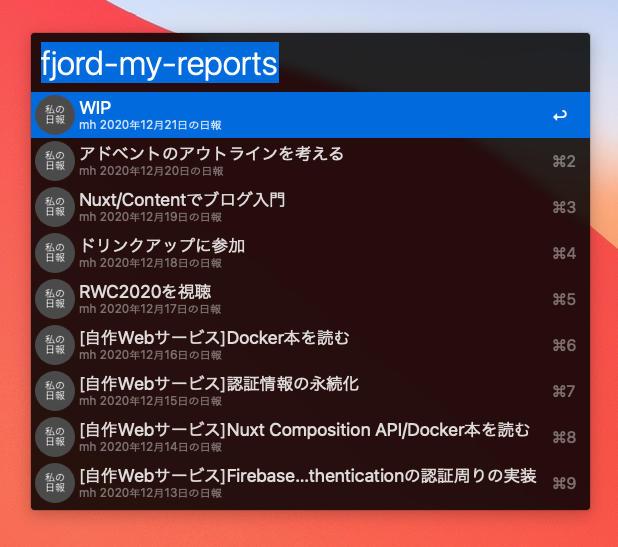Click the ⌘4 shortcut label

[564, 253]
